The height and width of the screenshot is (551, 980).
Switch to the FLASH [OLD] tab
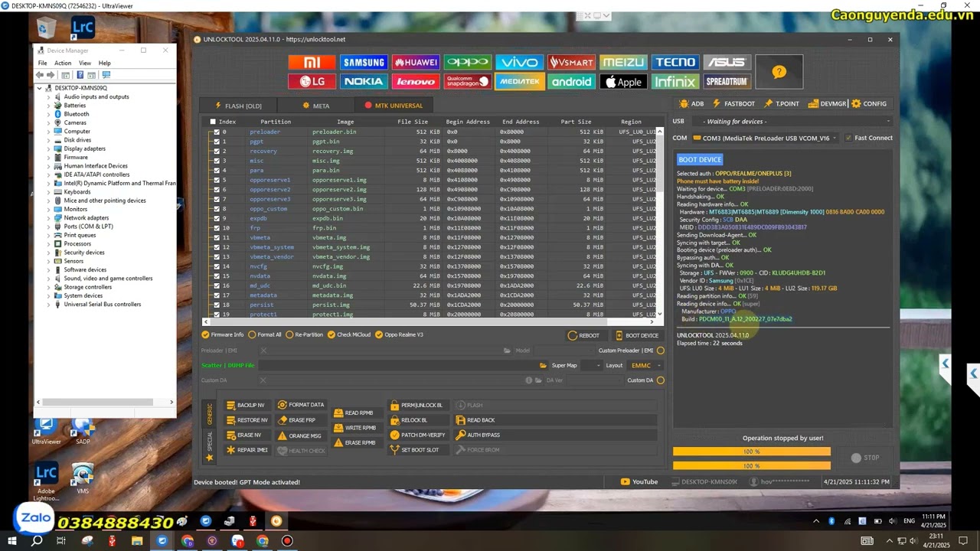[238, 106]
